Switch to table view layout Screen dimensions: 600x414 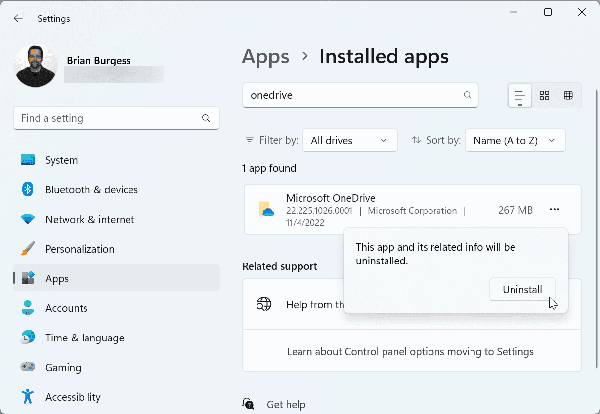coord(568,95)
